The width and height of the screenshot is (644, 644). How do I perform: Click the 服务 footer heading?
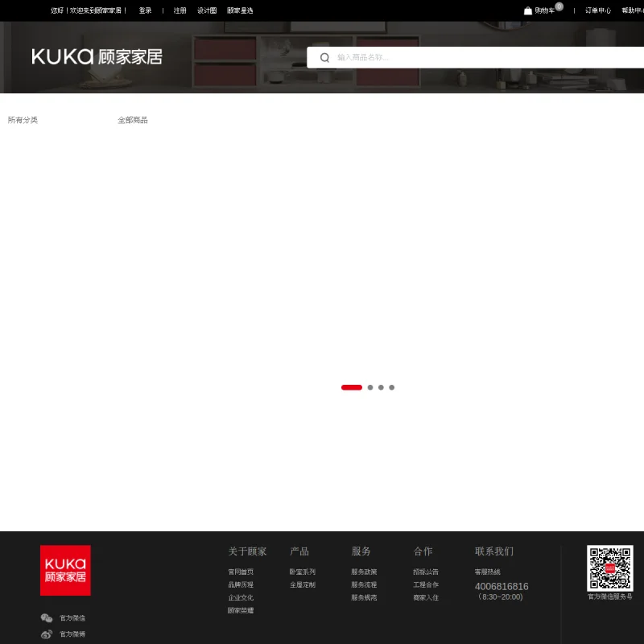(361, 551)
